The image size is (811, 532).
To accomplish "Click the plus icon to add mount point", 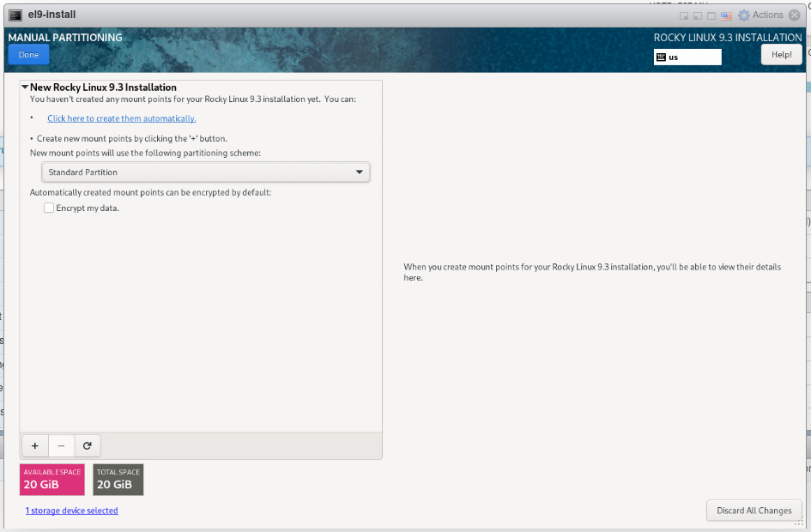I will click(x=35, y=445).
